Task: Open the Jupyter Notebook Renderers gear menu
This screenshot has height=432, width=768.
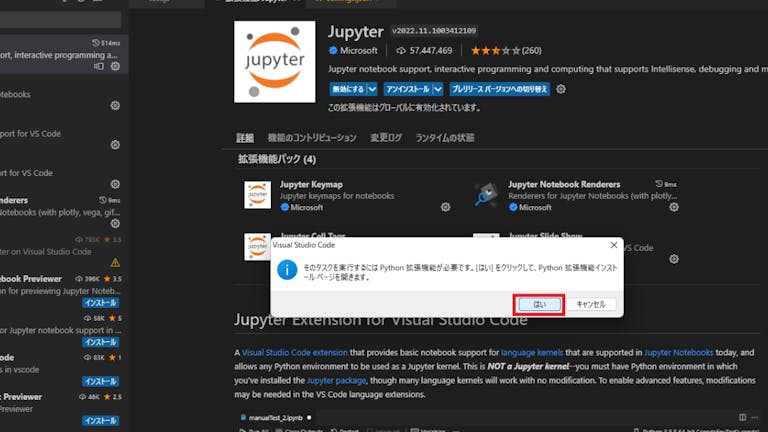Action: (674, 207)
